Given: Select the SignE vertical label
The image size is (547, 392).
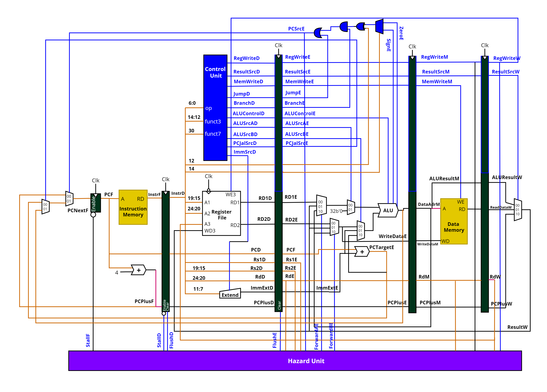Looking at the screenshot, I should 388,45.
